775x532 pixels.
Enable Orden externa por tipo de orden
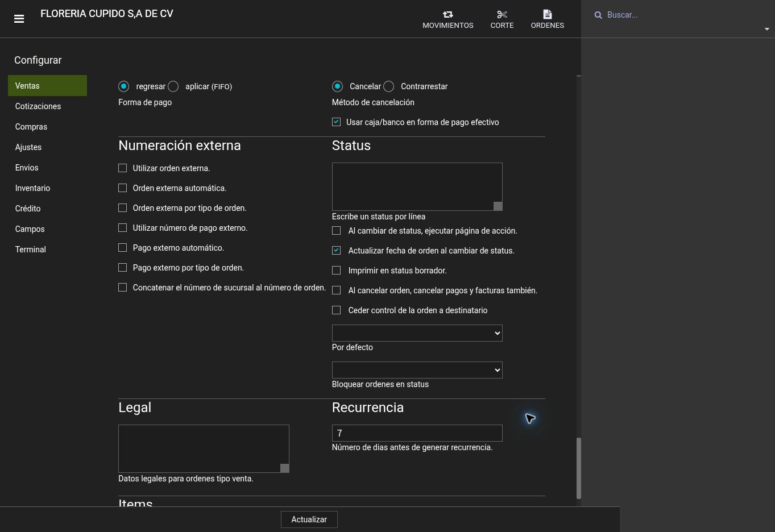pos(122,207)
